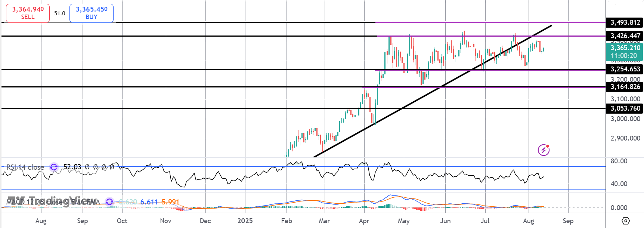The width and height of the screenshot is (644, 228).
Task: Click the RSI value 52.03
Action: (72, 167)
